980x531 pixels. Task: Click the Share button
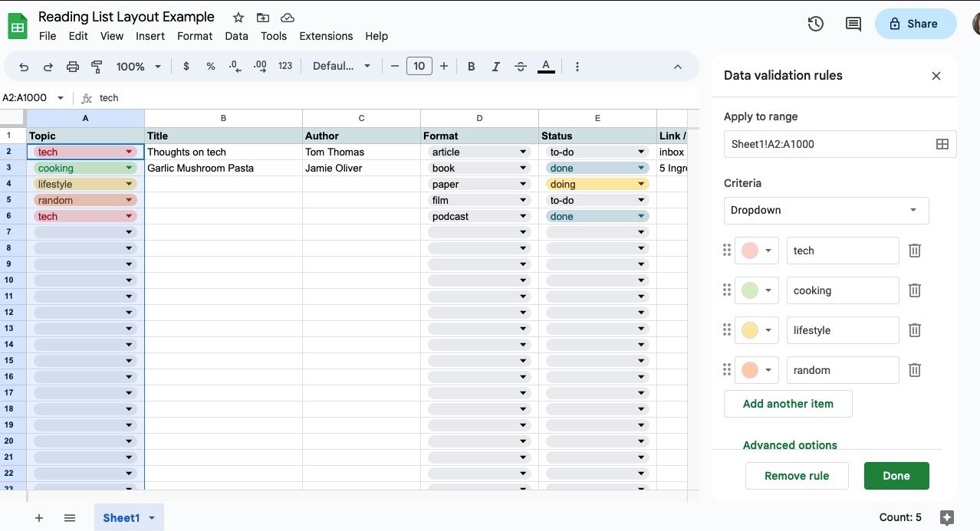coord(916,24)
